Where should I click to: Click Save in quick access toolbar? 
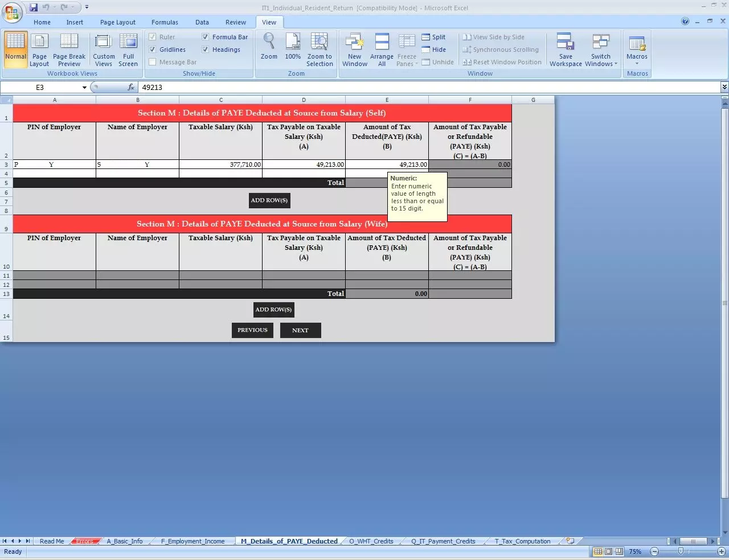(x=34, y=7)
